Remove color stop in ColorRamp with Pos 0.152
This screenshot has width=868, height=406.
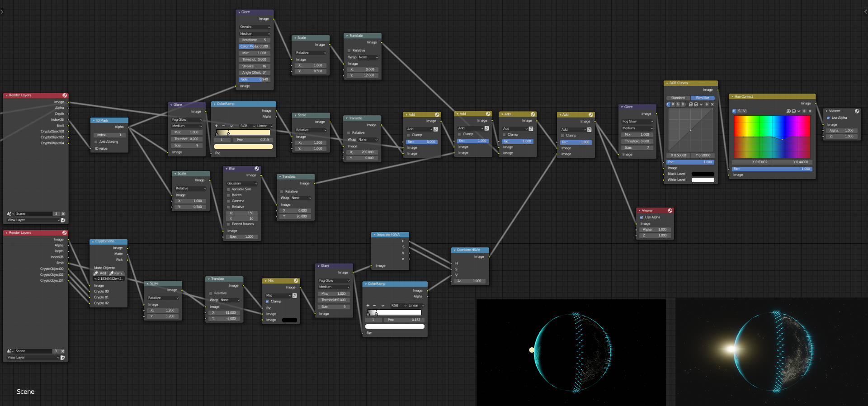tap(374, 306)
